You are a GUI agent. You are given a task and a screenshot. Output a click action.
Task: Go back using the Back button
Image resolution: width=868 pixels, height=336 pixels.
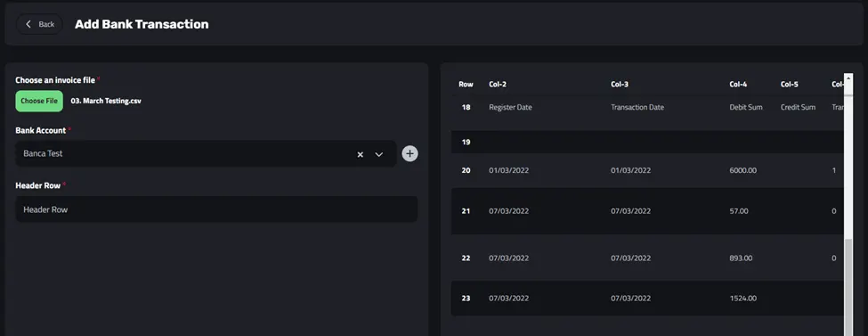[x=39, y=24]
